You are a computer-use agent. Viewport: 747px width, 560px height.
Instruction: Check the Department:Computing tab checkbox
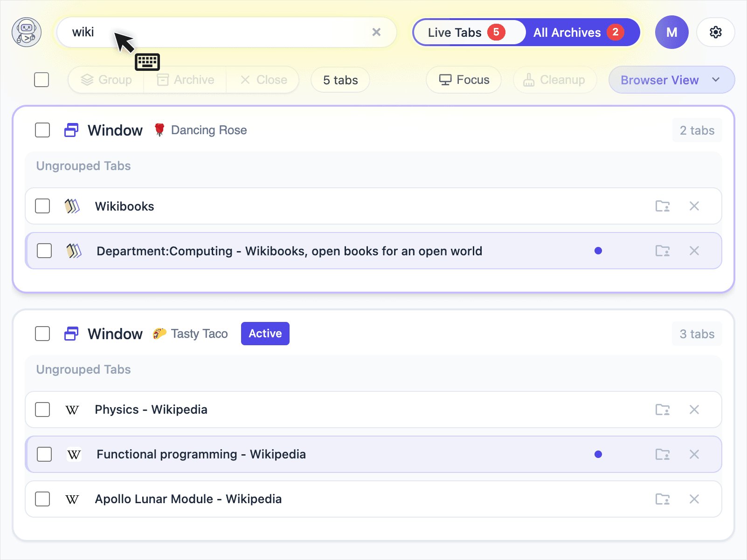click(44, 251)
